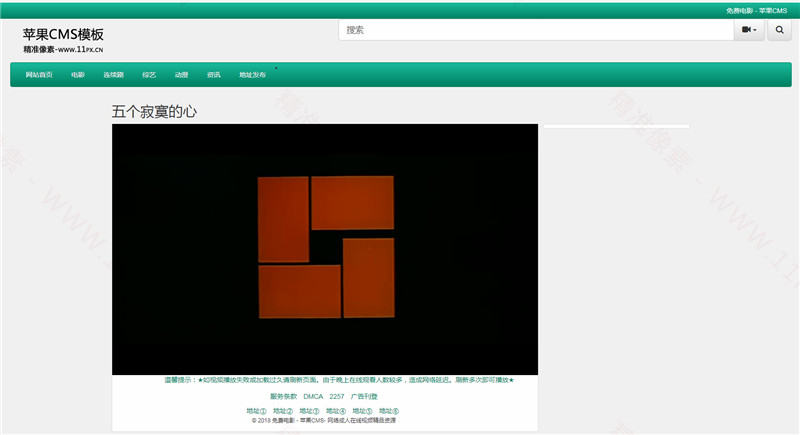800x435 pixels.
Task: Focus the 搜索 search input field
Action: point(536,30)
